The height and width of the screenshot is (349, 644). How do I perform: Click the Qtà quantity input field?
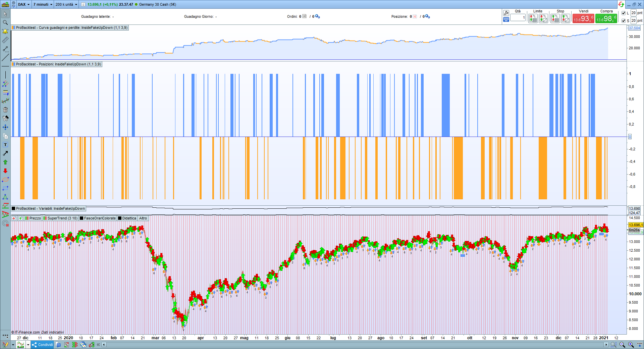click(x=518, y=18)
